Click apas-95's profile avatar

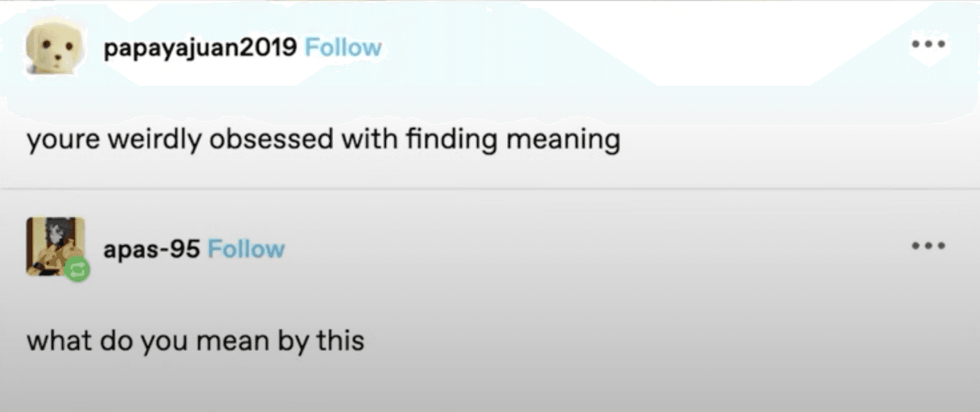[55, 245]
